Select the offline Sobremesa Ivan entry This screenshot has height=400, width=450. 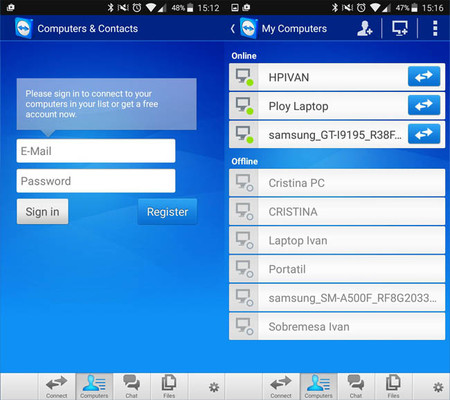point(337,327)
